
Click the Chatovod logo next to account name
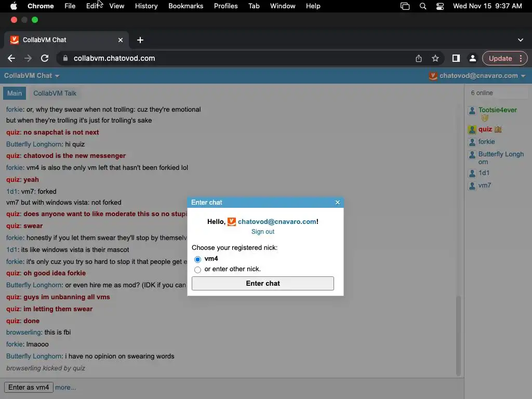point(433,76)
